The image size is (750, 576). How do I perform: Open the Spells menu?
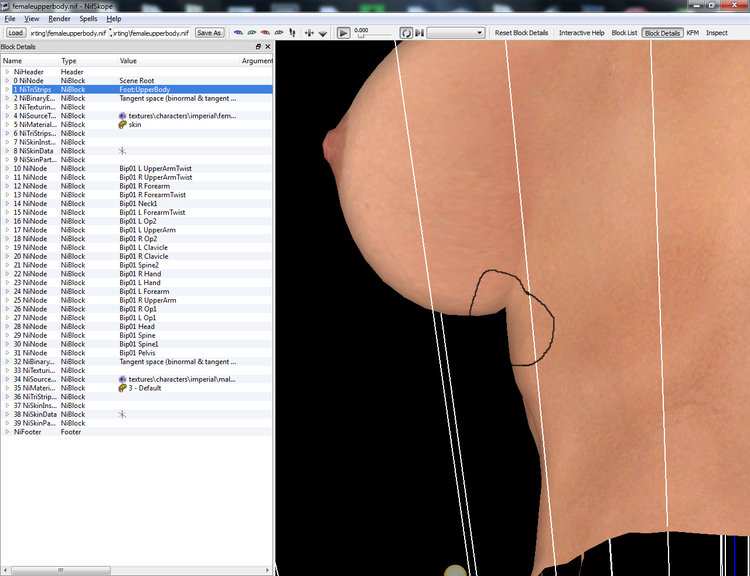[x=88, y=19]
